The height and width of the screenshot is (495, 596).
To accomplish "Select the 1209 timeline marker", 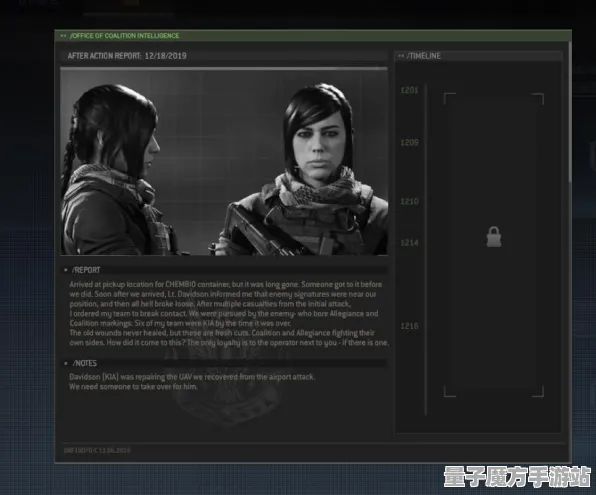I will [409, 143].
